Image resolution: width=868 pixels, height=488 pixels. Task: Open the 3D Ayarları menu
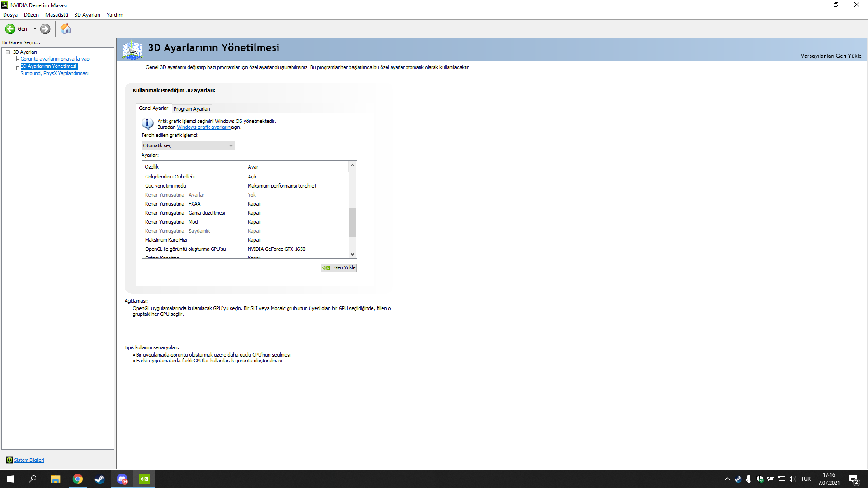point(87,15)
